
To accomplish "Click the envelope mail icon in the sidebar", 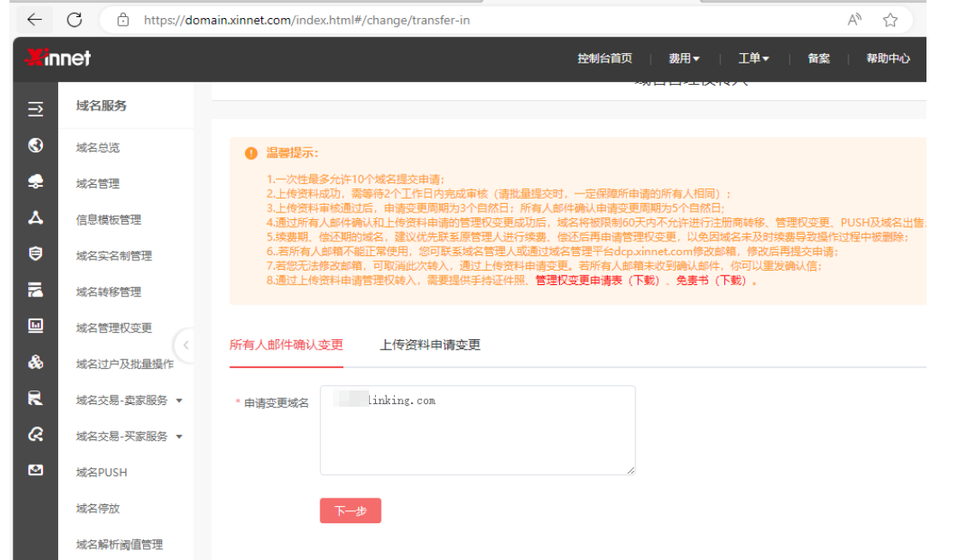I will click(x=35, y=472).
